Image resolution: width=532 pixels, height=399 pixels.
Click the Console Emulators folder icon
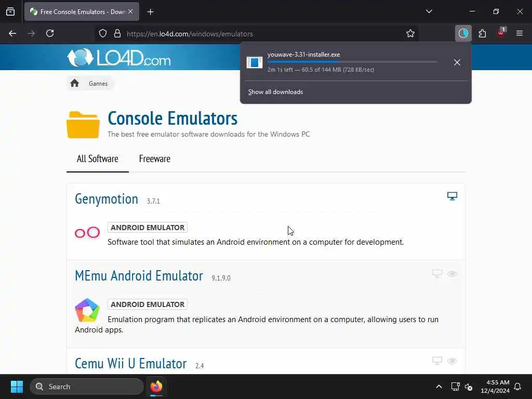click(83, 125)
